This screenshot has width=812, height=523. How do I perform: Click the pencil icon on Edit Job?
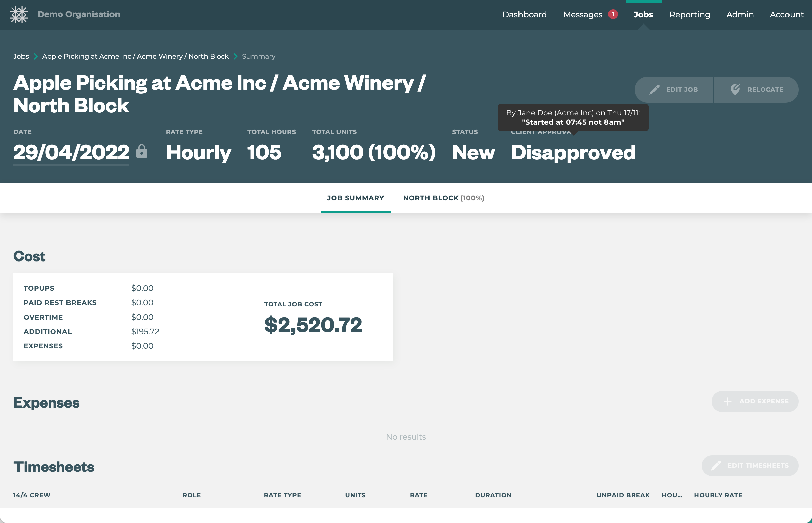pos(655,90)
